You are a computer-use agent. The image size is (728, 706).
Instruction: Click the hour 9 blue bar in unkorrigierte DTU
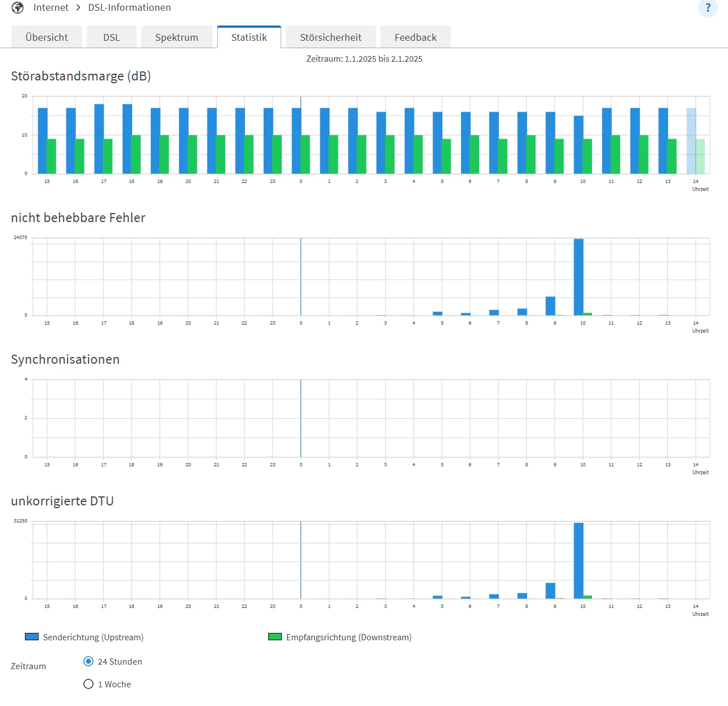[550, 590]
